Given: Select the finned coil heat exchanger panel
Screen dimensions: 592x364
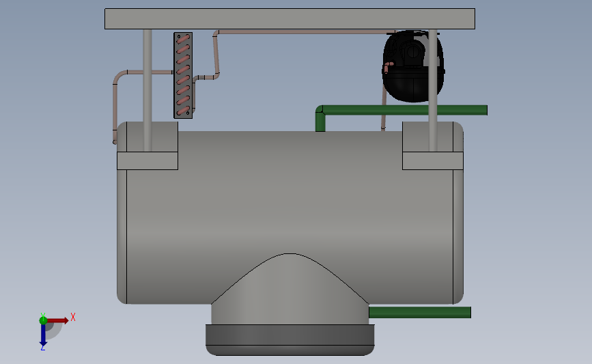Looking at the screenshot, I should tap(183, 76).
